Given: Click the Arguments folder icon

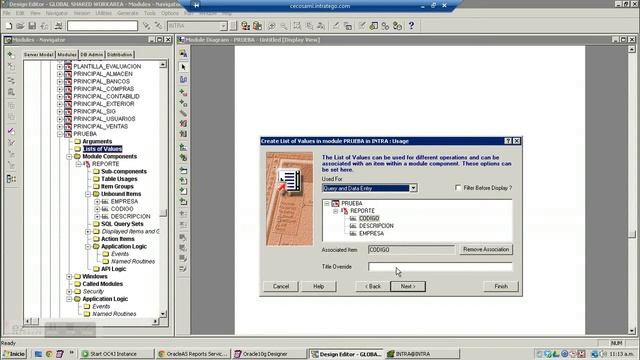Looking at the screenshot, I should (77, 141).
